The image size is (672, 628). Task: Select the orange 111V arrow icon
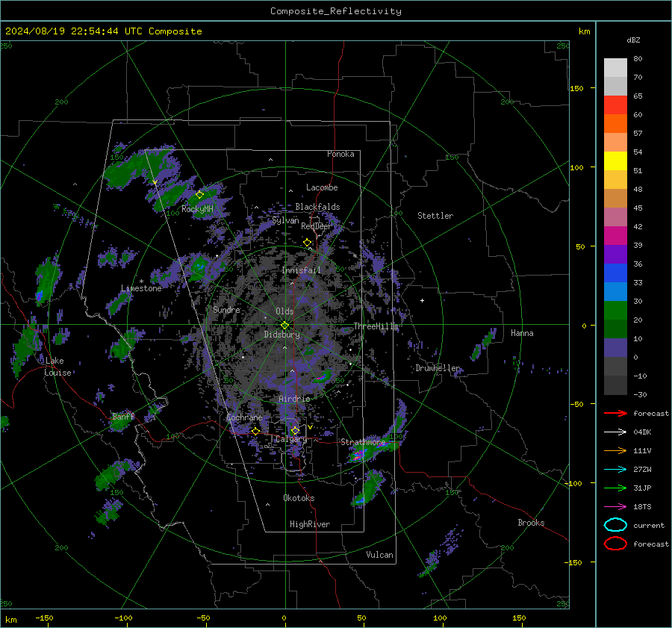tap(615, 450)
